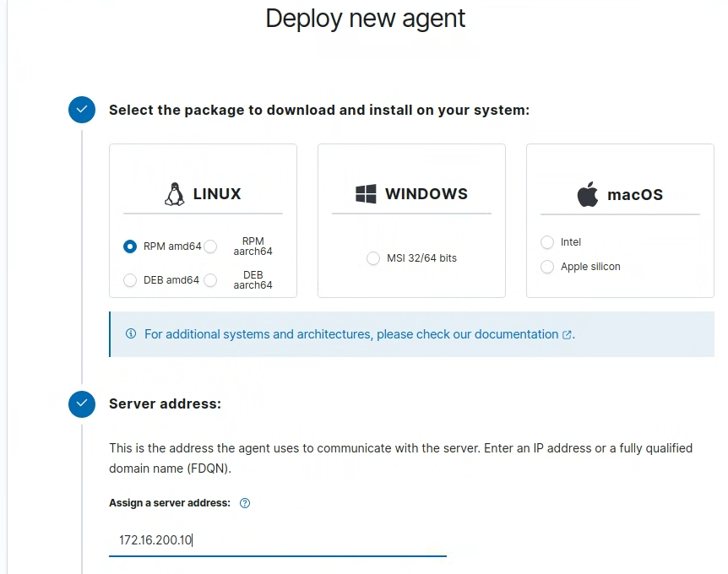The image size is (728, 574).
Task: Click the Apple logo icon
Action: (587, 194)
